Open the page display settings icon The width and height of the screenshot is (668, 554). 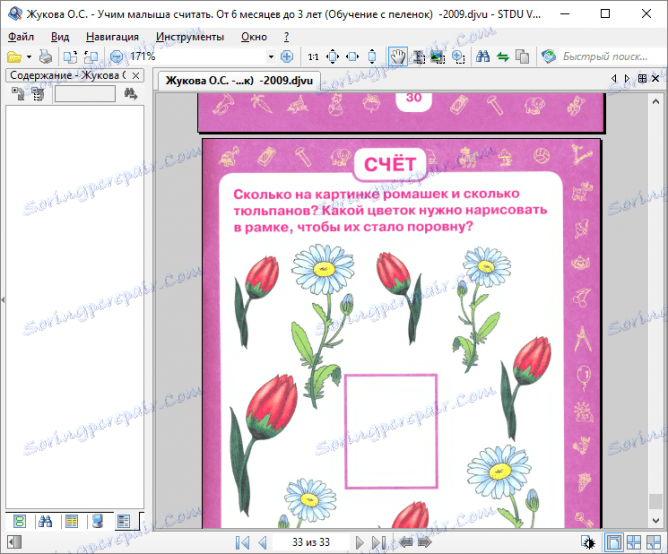click(x=588, y=542)
